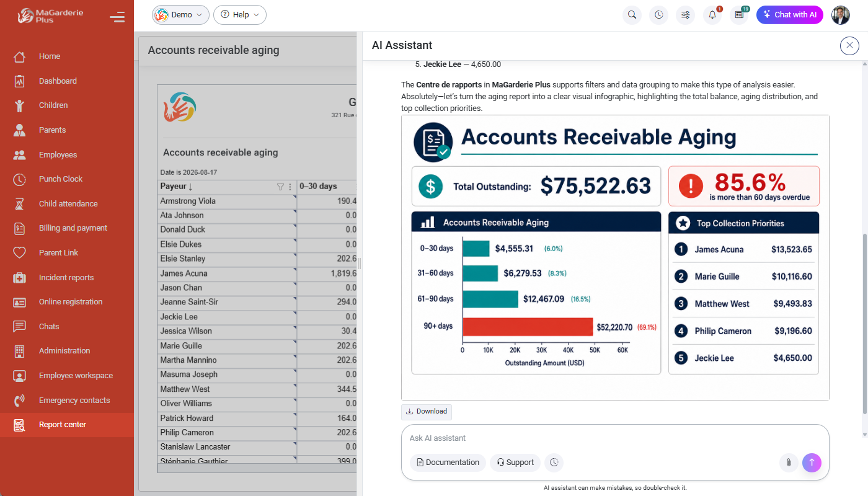Click the Accounts Receivable Aging infographic image
This screenshot has height=496, width=868.
point(615,257)
